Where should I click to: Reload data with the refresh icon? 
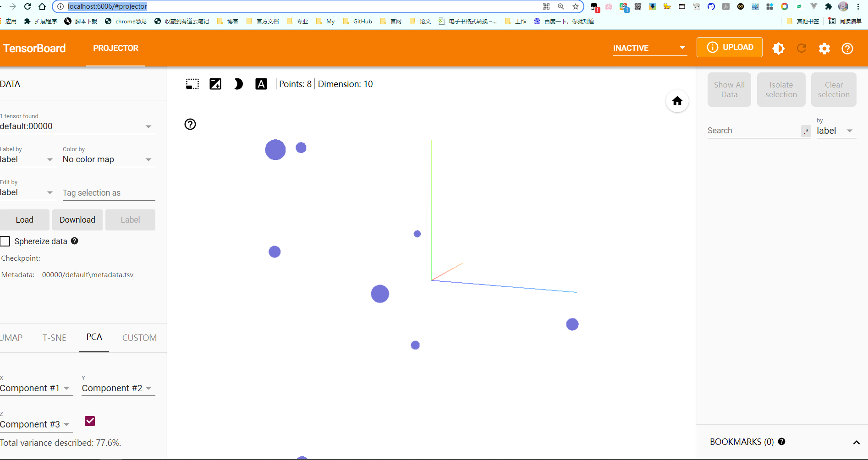tap(802, 48)
